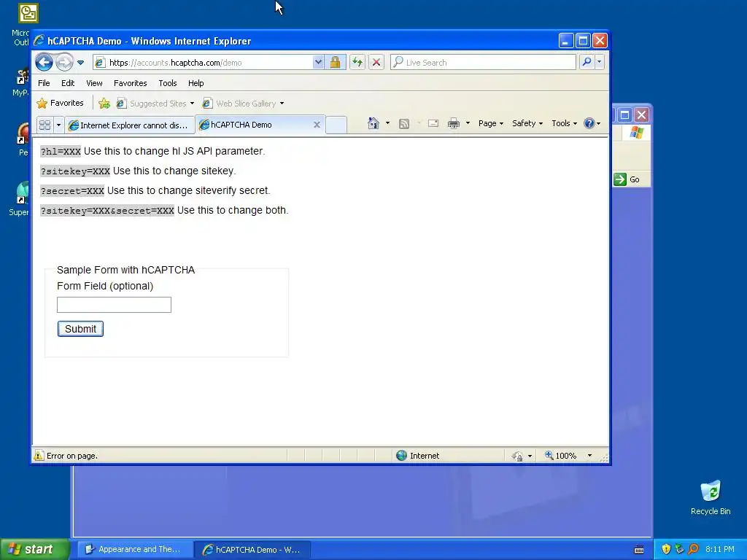This screenshot has height=560, width=747.
Task: Click the Live Search box
Action: (483, 63)
